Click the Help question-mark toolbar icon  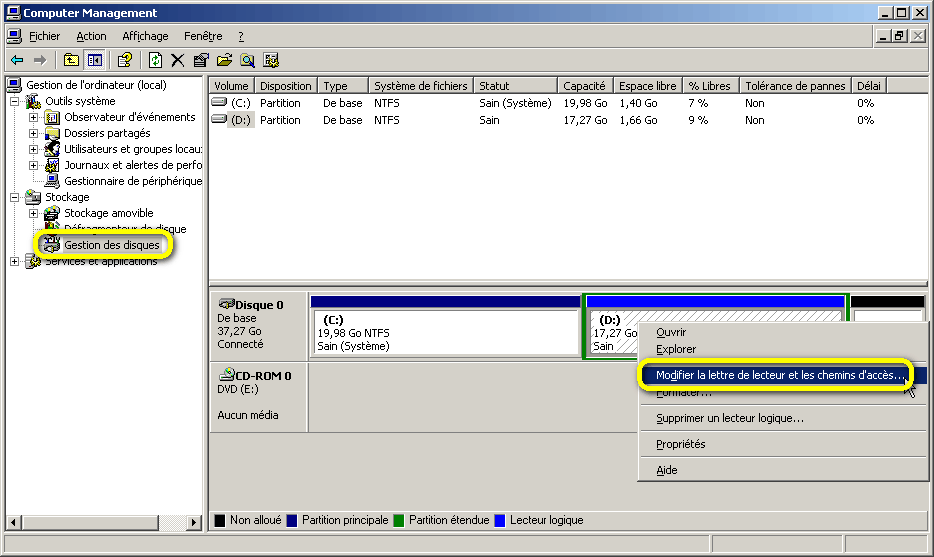(124, 60)
